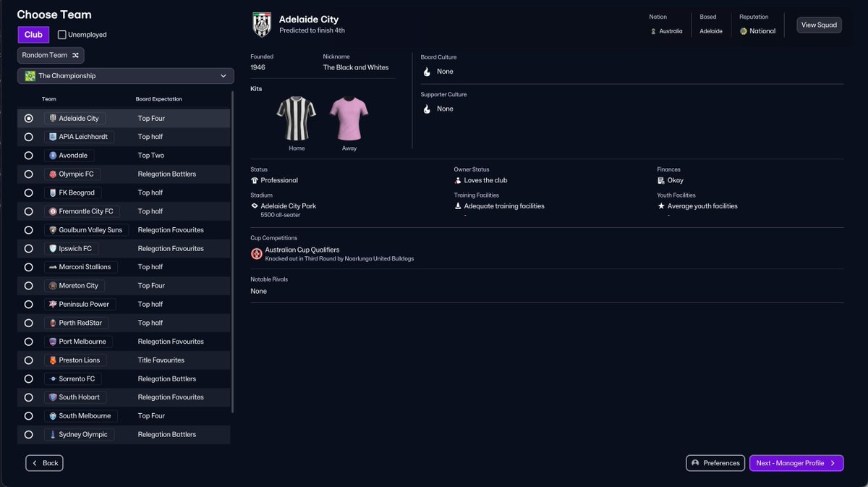Click the Marconi Stallions badge icon

click(53, 267)
